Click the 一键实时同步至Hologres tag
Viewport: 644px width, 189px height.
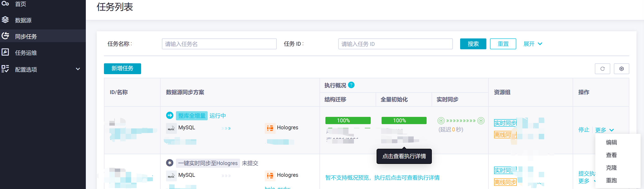208,163
